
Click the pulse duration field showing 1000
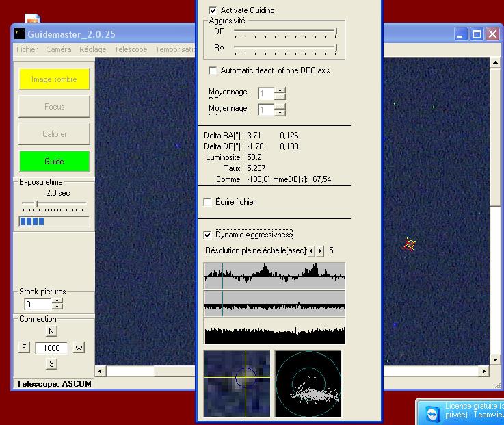pyautogui.click(x=51, y=348)
